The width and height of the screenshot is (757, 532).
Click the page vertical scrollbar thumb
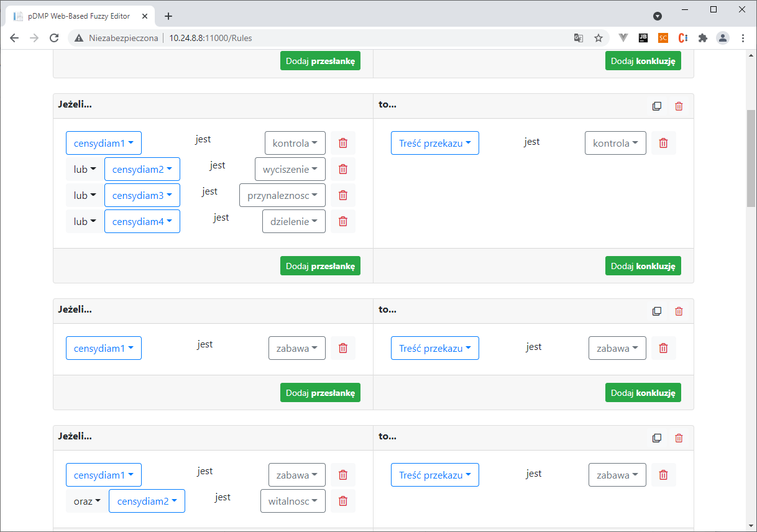pos(751,158)
